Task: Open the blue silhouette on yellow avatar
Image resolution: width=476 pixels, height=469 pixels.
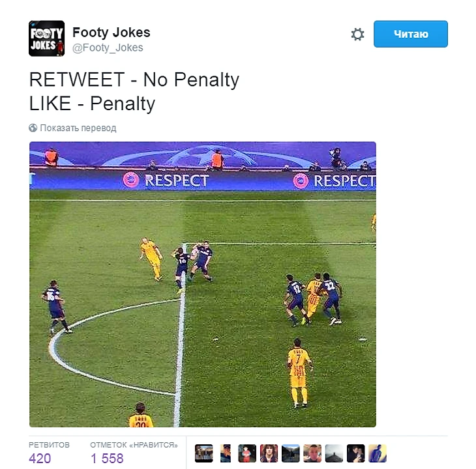Action: 378,453
